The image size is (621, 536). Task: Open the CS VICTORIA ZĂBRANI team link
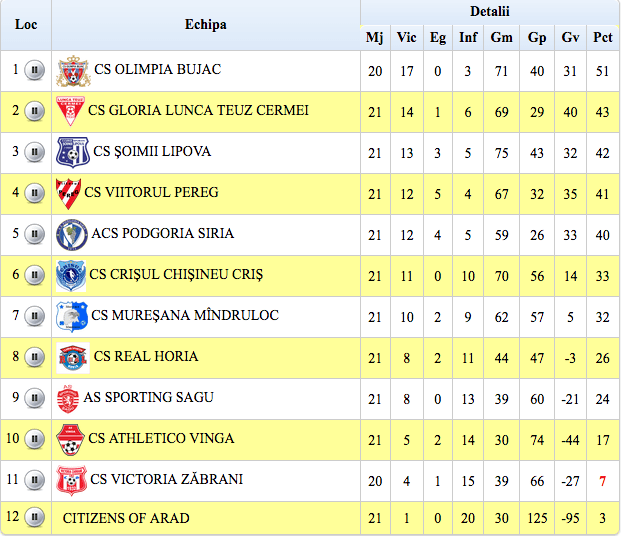[166, 479]
